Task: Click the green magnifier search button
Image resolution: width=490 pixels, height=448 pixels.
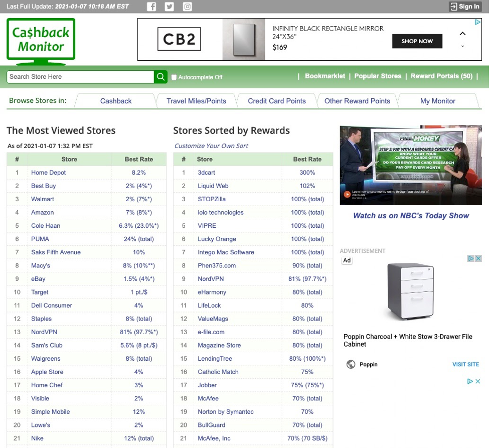Action: [160, 77]
